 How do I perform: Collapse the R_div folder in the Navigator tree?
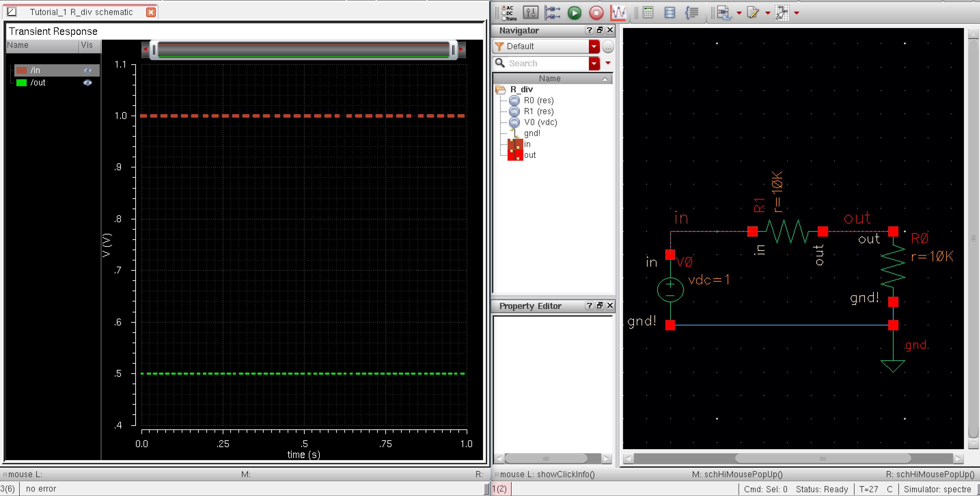[x=501, y=89]
